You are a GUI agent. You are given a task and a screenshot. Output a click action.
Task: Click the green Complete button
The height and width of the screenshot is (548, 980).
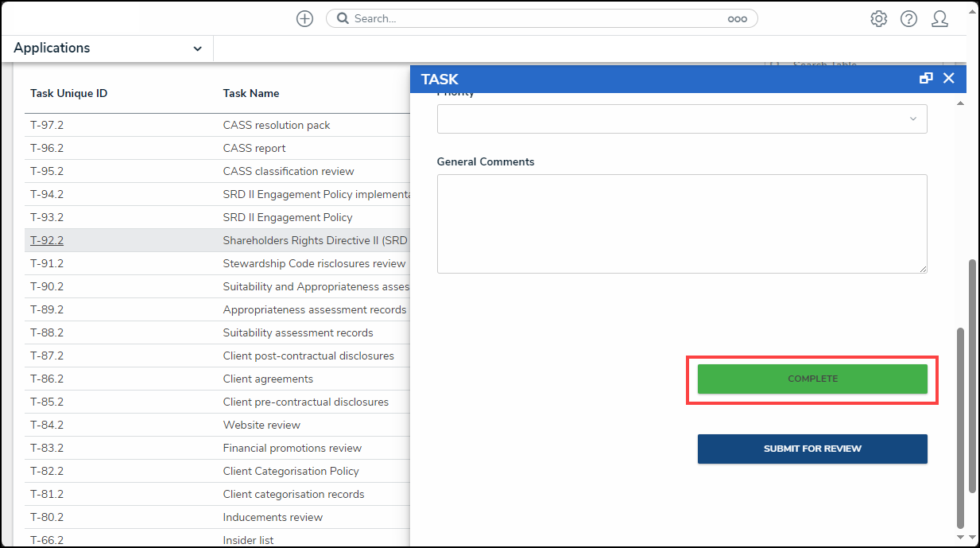point(812,379)
